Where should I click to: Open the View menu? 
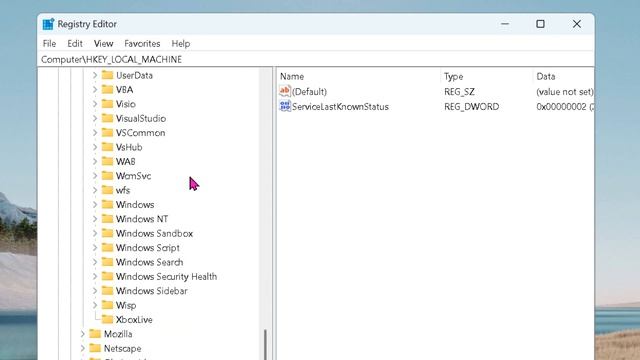[103, 44]
